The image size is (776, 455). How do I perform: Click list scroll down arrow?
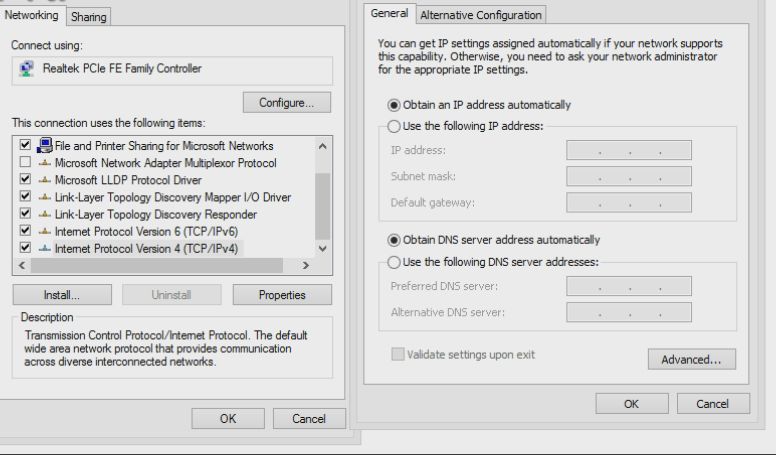[323, 249]
